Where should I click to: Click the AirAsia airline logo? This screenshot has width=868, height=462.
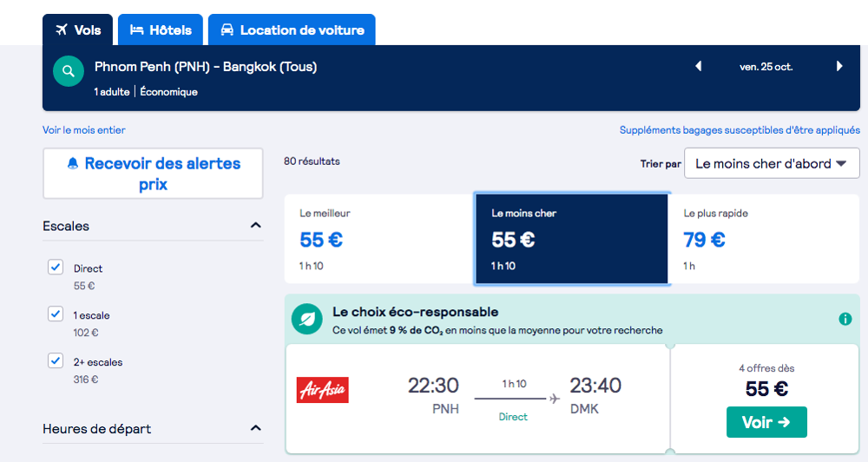coord(323,390)
